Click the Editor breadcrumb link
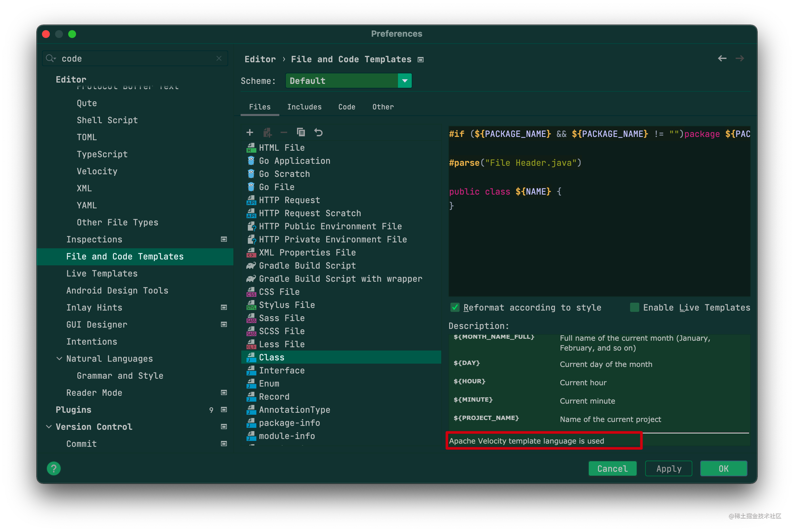Screen dimensions: 794x532 (260, 59)
